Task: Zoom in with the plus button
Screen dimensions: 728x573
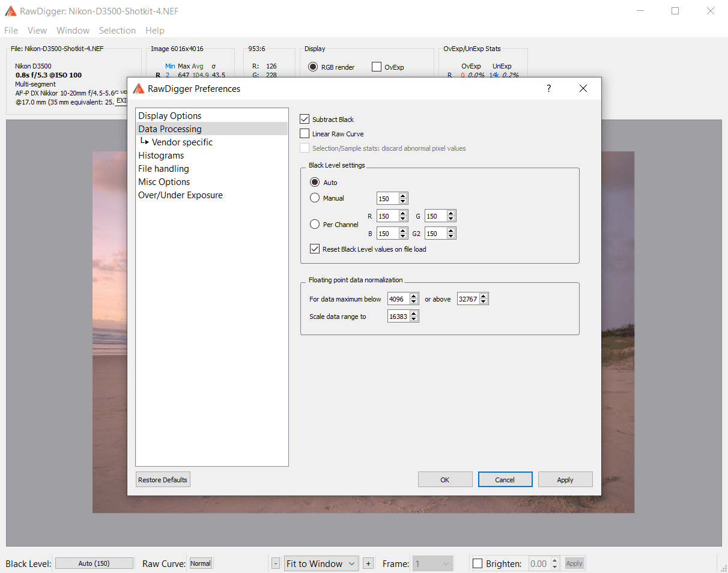Action: pyautogui.click(x=368, y=563)
